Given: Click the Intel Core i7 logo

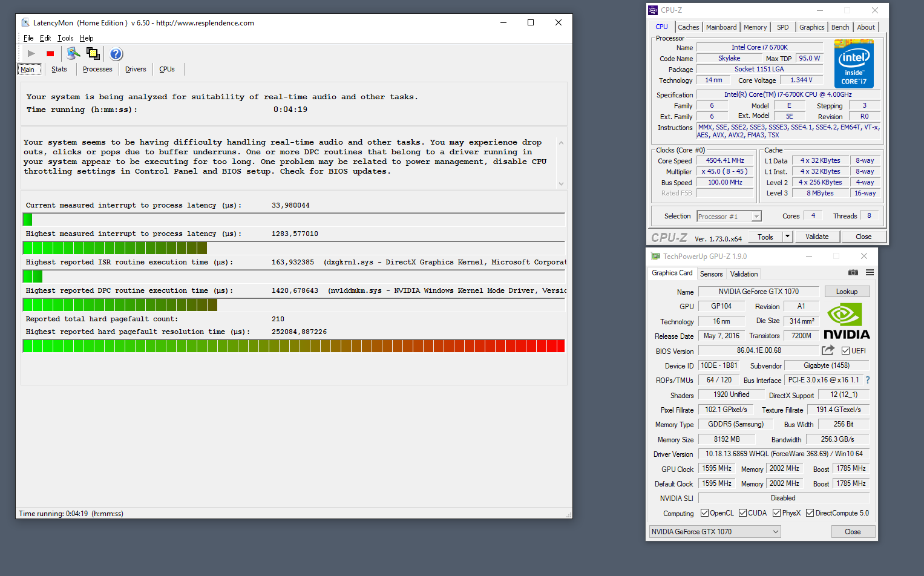Looking at the screenshot, I should click(x=854, y=64).
